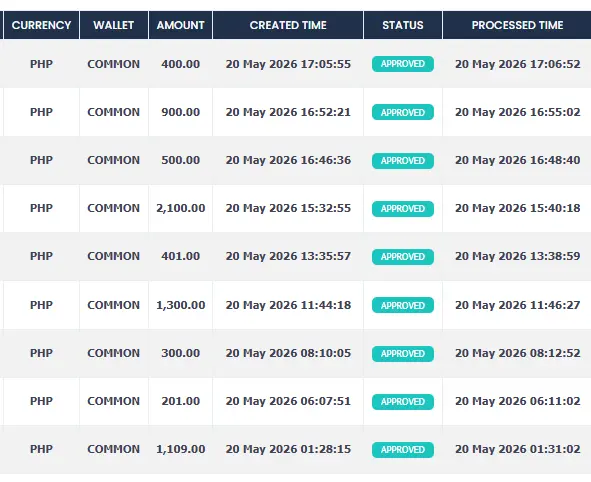Click processed time 20 May 2026 01:31:02
This screenshot has height=482, width=591.
tap(518, 449)
